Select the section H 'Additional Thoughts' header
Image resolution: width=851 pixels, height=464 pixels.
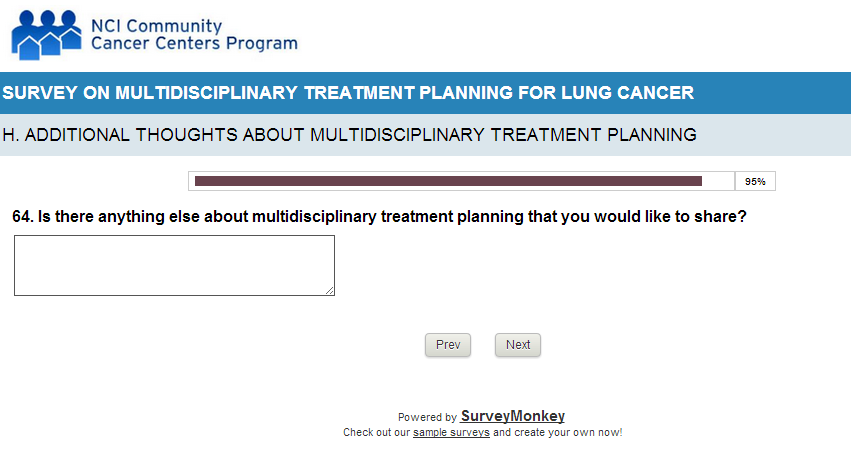point(349,134)
